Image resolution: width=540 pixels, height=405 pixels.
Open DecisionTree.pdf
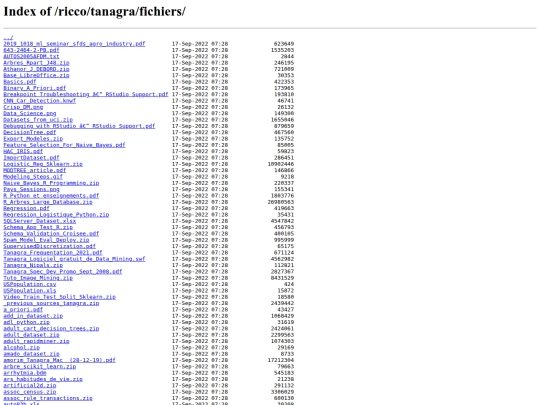30,132
